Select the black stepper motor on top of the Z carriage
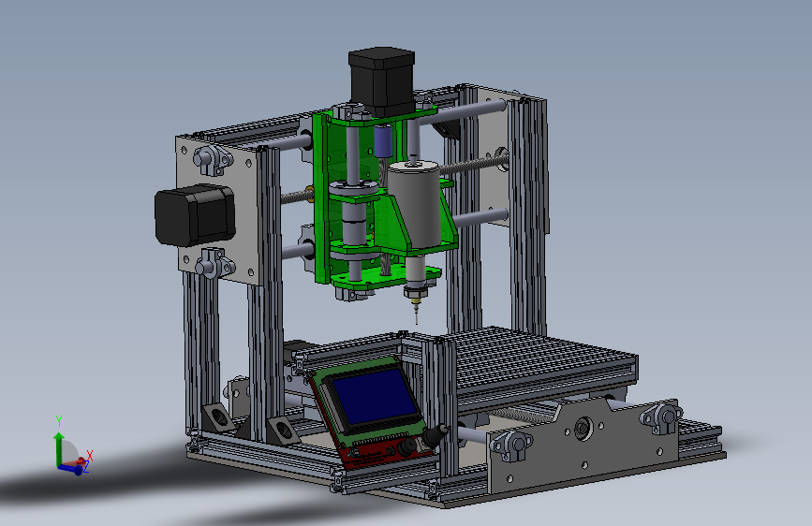The width and height of the screenshot is (812, 526). pos(382,80)
